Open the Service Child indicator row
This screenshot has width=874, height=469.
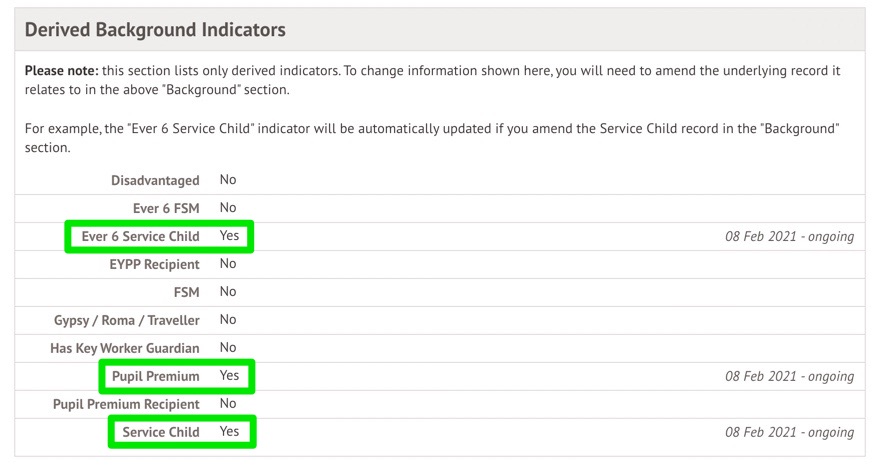pos(160,432)
